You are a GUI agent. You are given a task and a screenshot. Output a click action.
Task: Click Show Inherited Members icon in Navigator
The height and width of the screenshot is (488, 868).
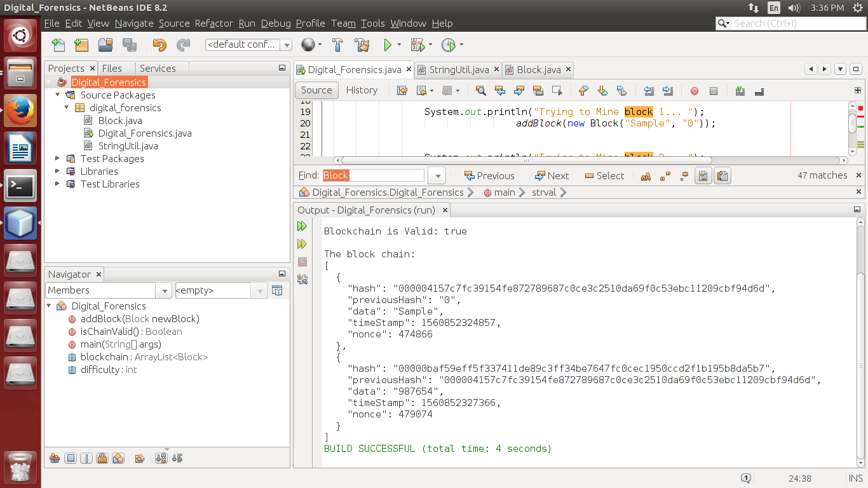tap(55, 458)
